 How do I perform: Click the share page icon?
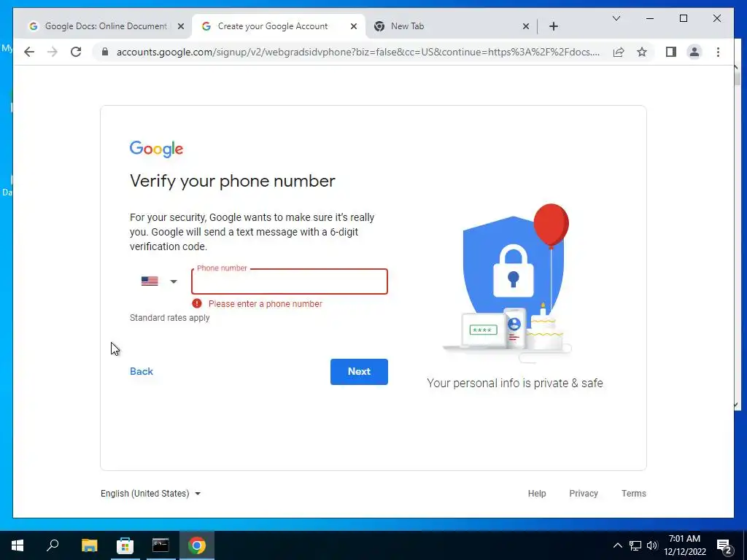coord(619,52)
